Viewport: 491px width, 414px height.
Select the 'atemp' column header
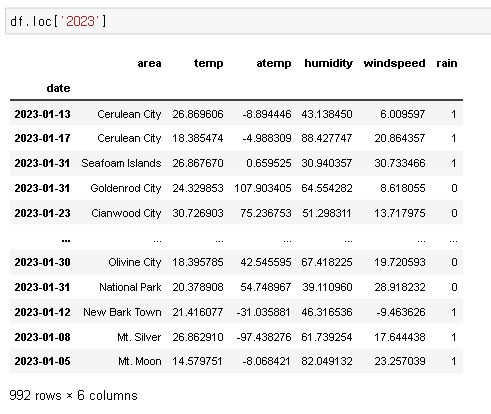[x=274, y=63]
